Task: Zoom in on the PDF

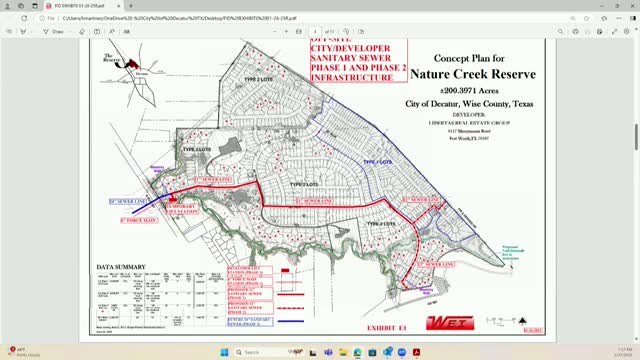Action: point(286,31)
